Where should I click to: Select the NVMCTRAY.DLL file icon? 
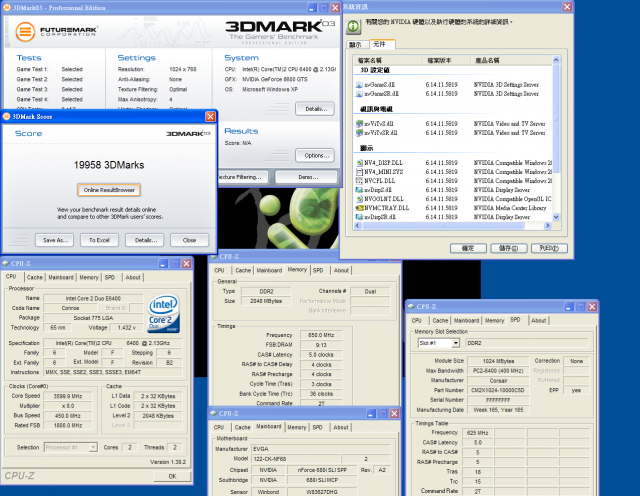click(x=359, y=208)
